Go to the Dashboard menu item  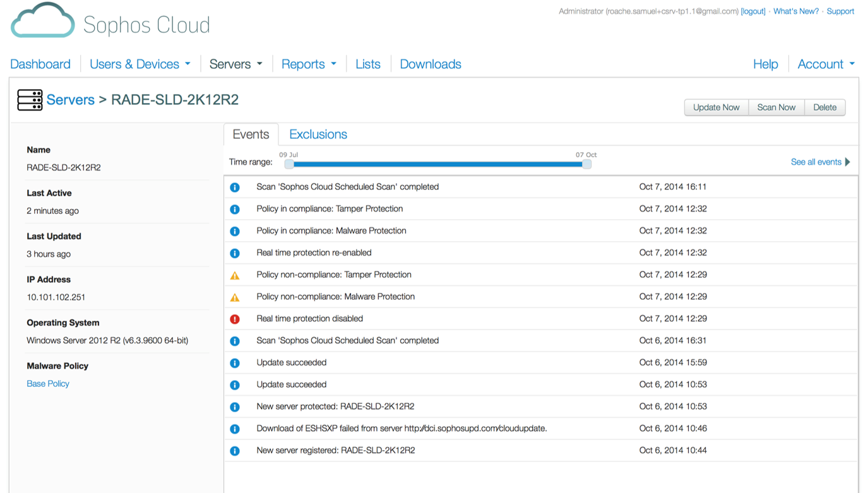(x=40, y=64)
